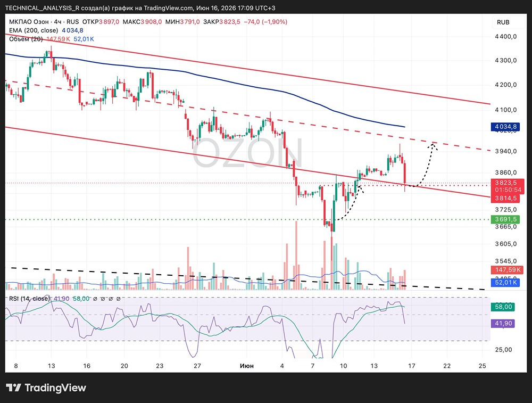Image resolution: width=532 pixels, height=403 pixels.
Task: Click the МИН 3791,0 low value
Action: pos(182,22)
